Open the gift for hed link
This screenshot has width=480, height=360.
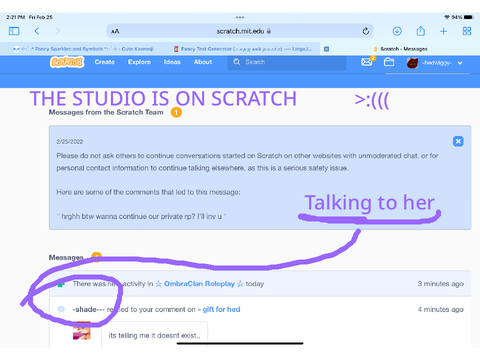[221, 309]
